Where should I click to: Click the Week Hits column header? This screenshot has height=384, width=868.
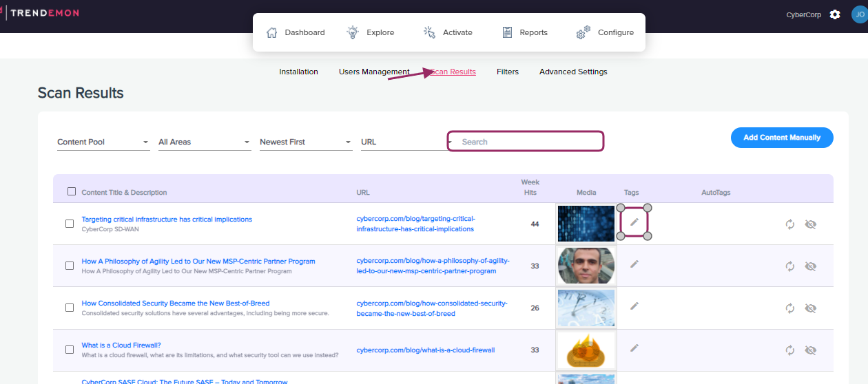tap(530, 187)
